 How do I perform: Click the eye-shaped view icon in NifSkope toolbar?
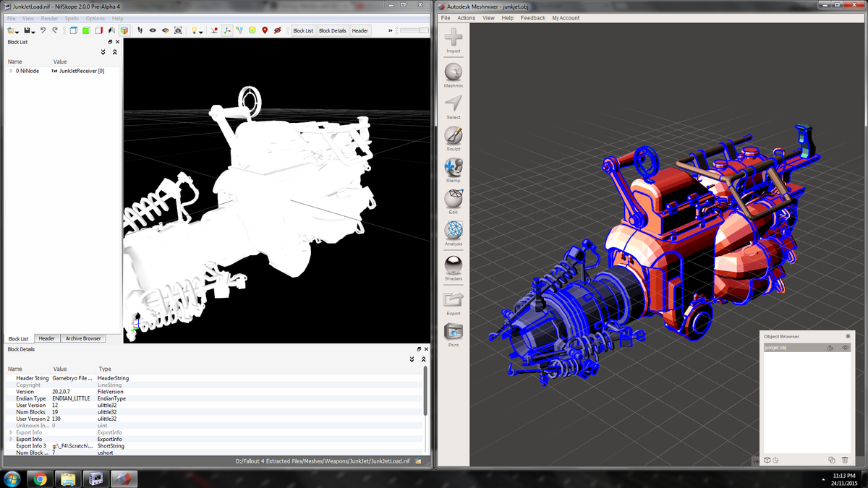point(153,30)
